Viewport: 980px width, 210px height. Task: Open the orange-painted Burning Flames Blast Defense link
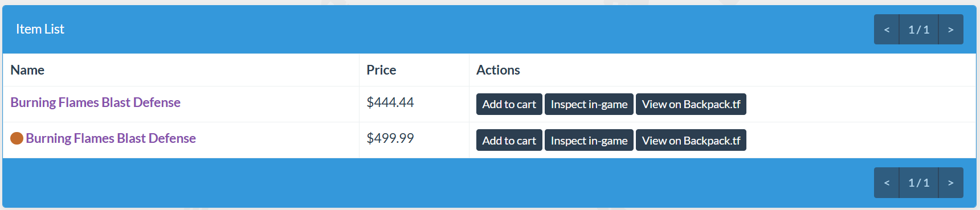[111, 138]
